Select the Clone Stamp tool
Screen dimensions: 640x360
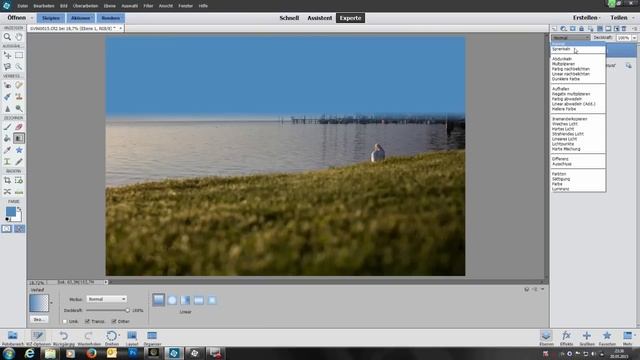point(19,97)
